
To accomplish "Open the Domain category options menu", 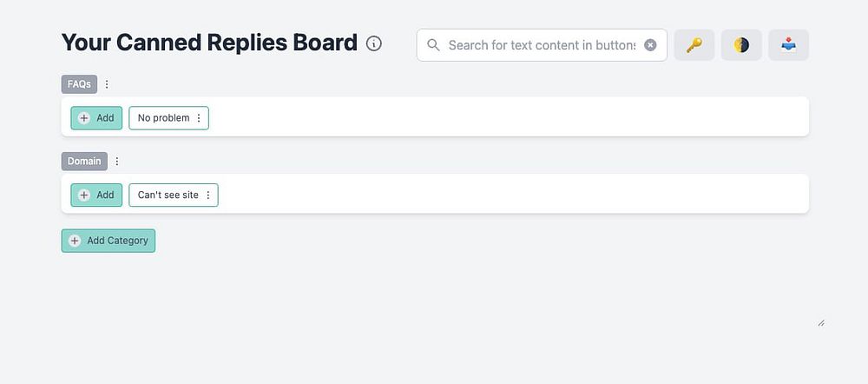I will click(117, 161).
